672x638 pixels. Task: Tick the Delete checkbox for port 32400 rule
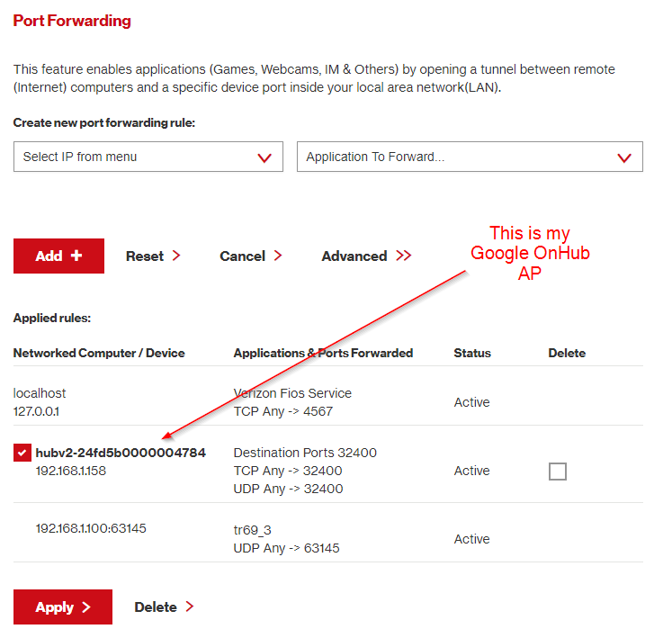click(x=558, y=471)
